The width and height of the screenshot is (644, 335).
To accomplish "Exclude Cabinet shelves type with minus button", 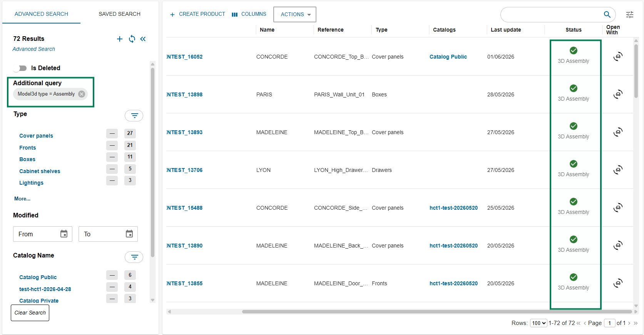I will (x=112, y=169).
